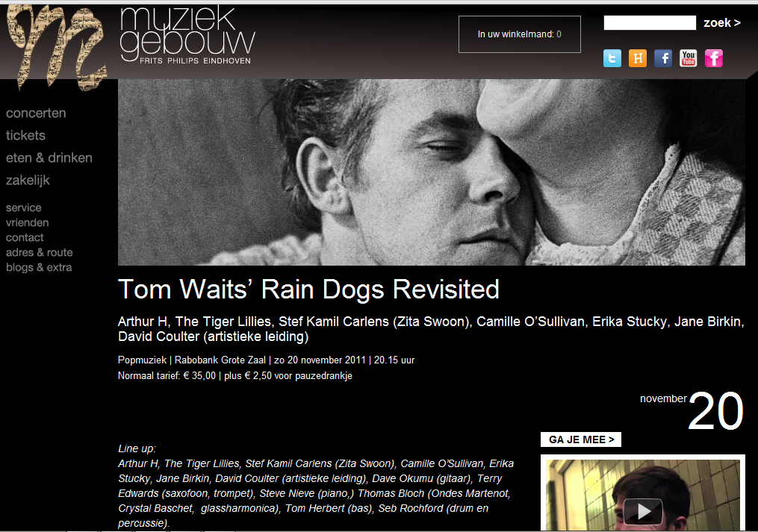Open the Twitter social icon
Viewport: 758px width, 532px height.
tap(612, 58)
